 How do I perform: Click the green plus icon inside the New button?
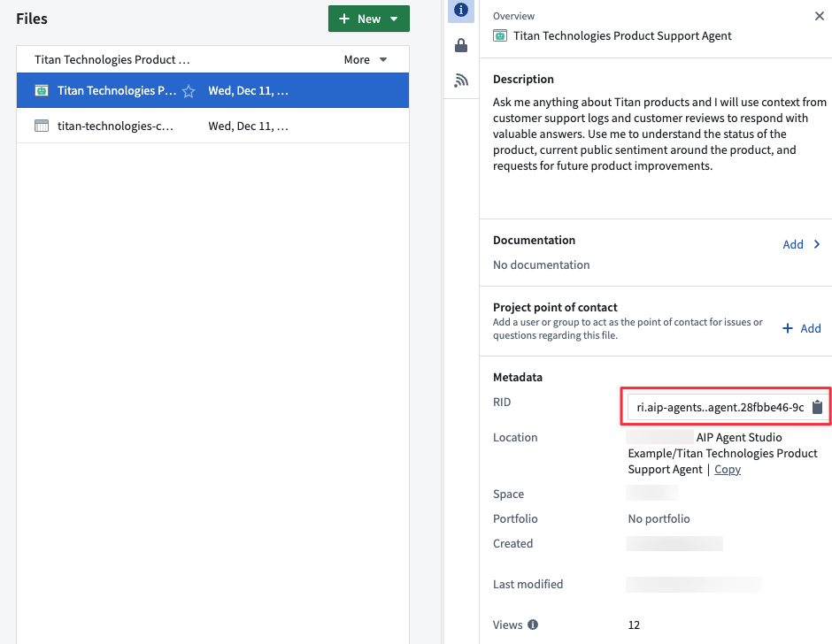[x=346, y=18]
